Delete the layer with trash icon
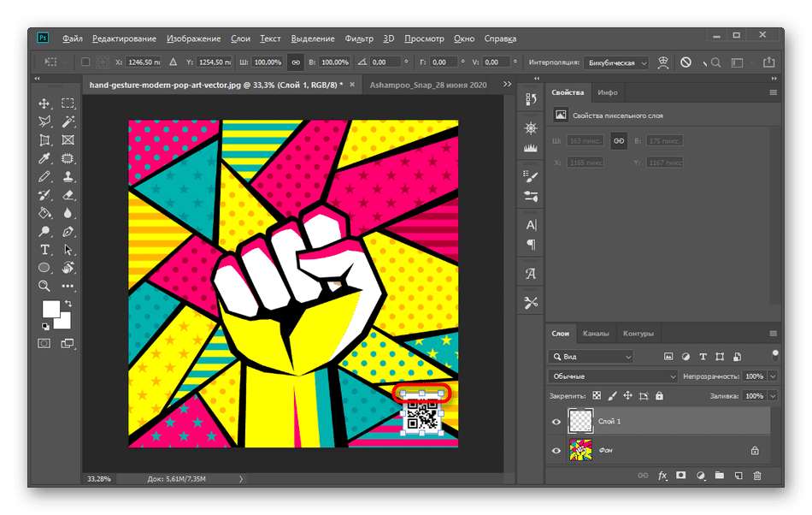The width and height of the screenshot is (812, 515). pyautogui.click(x=757, y=475)
